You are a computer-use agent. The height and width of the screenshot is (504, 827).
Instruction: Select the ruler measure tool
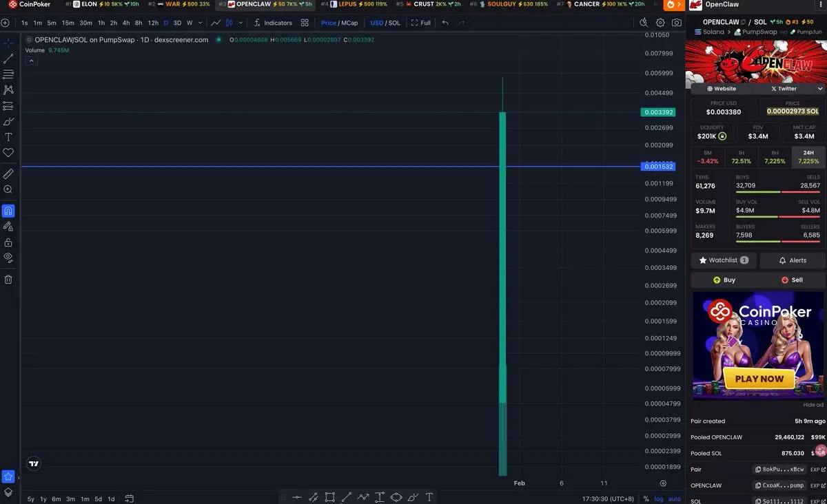point(8,174)
